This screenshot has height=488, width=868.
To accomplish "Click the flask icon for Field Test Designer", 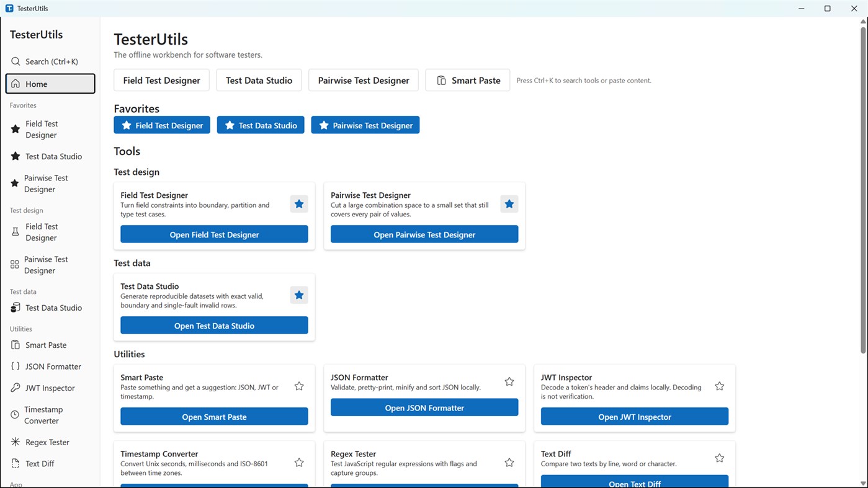I will tap(16, 232).
